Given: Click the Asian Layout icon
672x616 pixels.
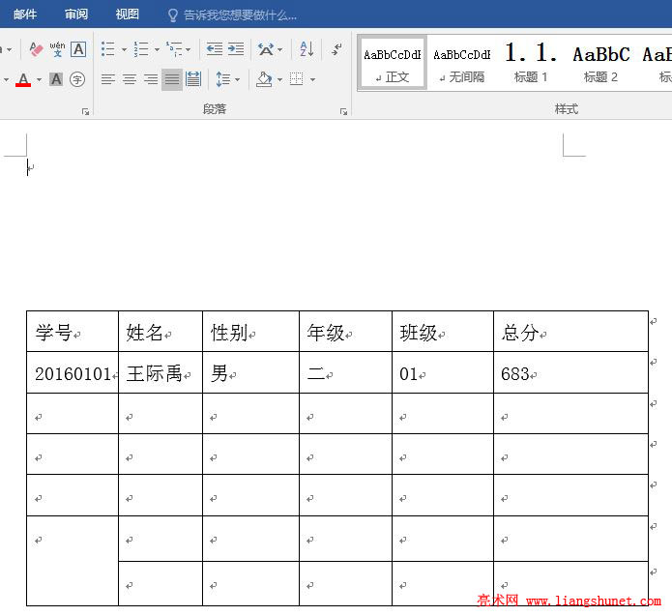Looking at the screenshot, I should coord(266,49).
